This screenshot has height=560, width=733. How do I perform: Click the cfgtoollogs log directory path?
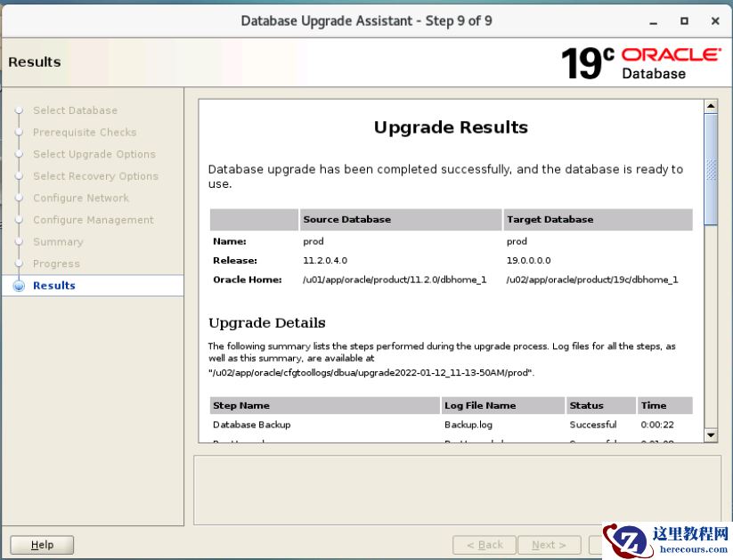coord(371,372)
